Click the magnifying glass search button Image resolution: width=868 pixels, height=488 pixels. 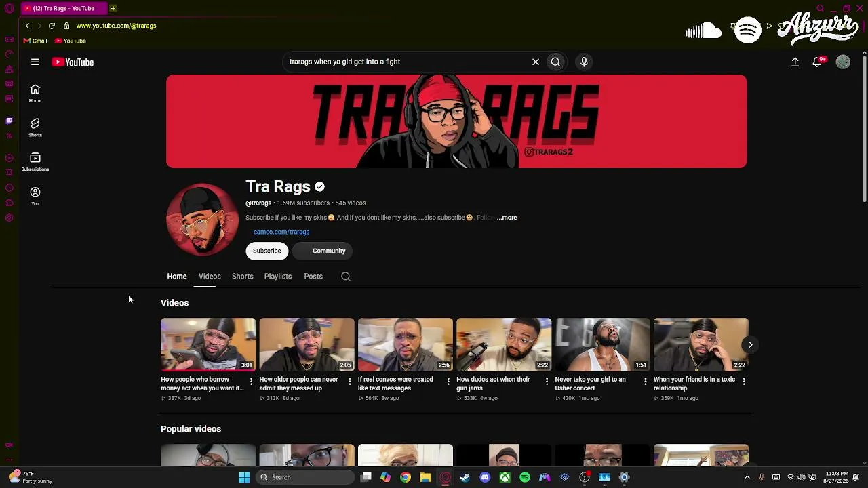pyautogui.click(x=555, y=62)
